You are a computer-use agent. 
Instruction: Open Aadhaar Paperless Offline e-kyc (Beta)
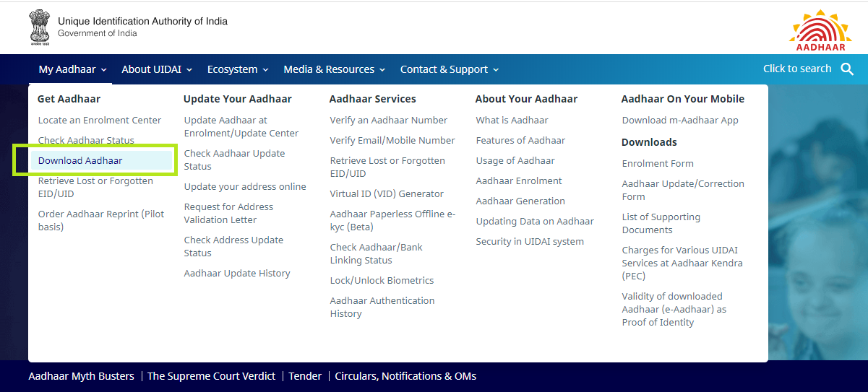coord(392,221)
